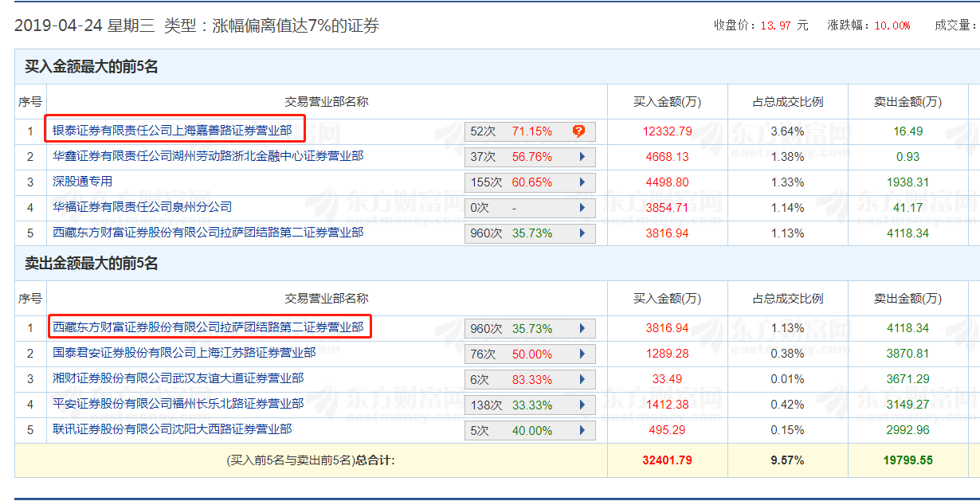
Task: Open 银泰证券上海嘉善路证券营业部 link
Action: tap(172, 130)
